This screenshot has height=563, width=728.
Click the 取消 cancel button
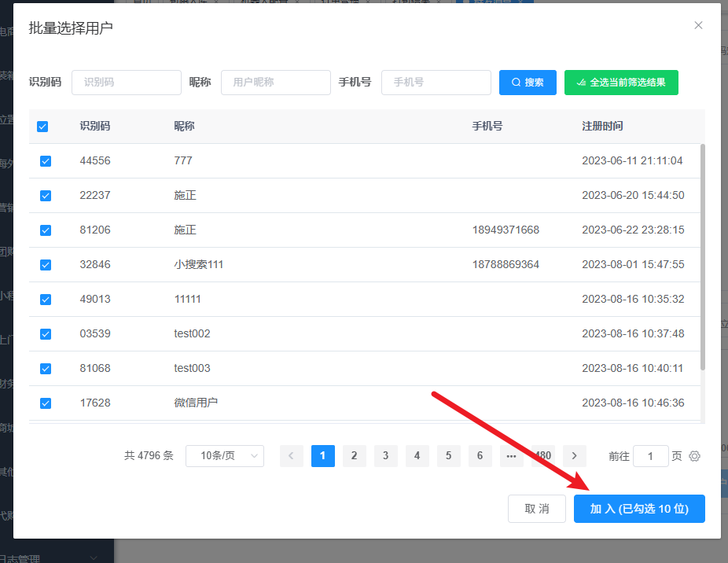click(x=537, y=509)
